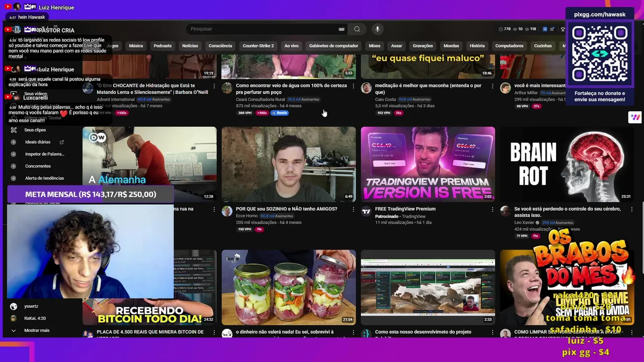Click the YouTube search magnifier button

coord(357,29)
